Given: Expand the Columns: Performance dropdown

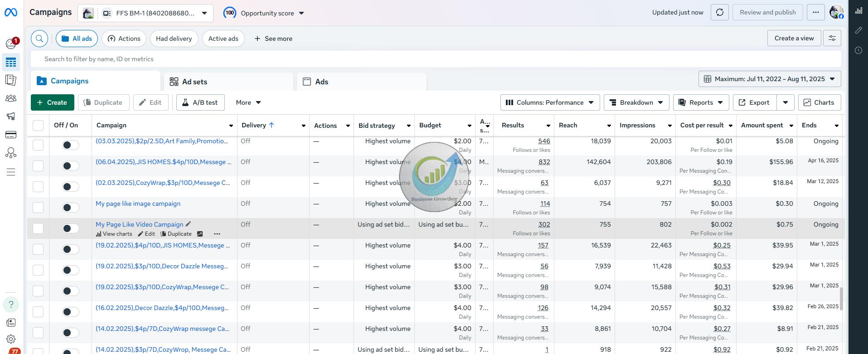Looking at the screenshot, I should pos(550,102).
